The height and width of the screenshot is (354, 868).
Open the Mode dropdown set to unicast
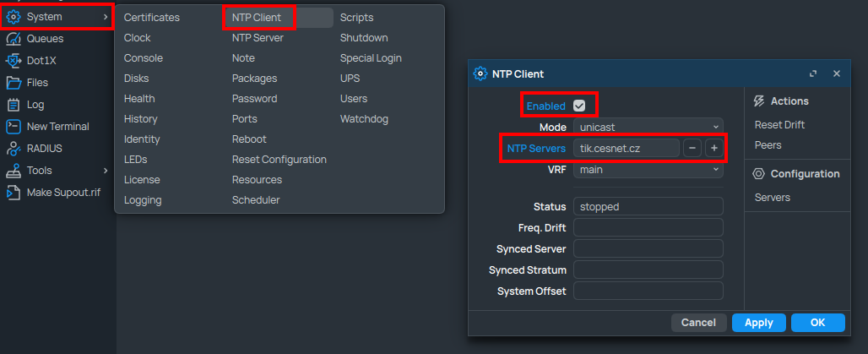point(648,127)
